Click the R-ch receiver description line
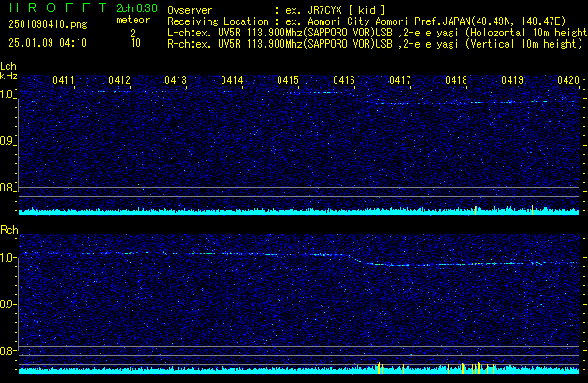This screenshot has height=383, width=588. point(375,44)
